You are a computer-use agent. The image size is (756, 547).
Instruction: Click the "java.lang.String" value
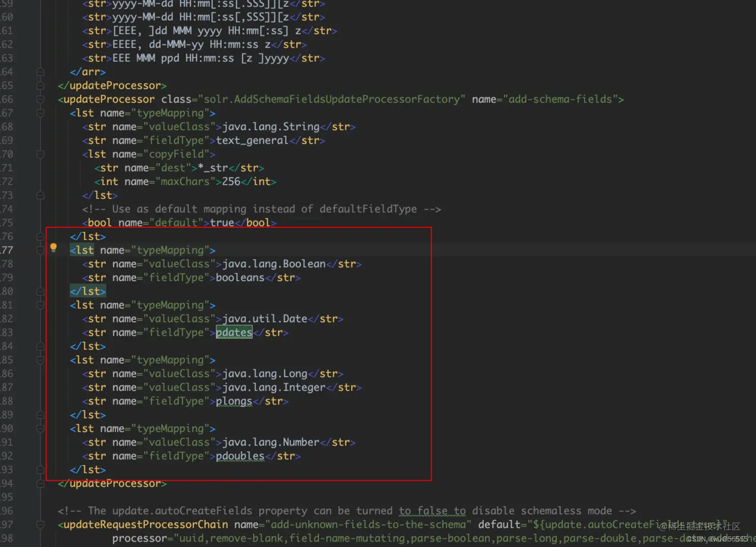tap(271, 127)
